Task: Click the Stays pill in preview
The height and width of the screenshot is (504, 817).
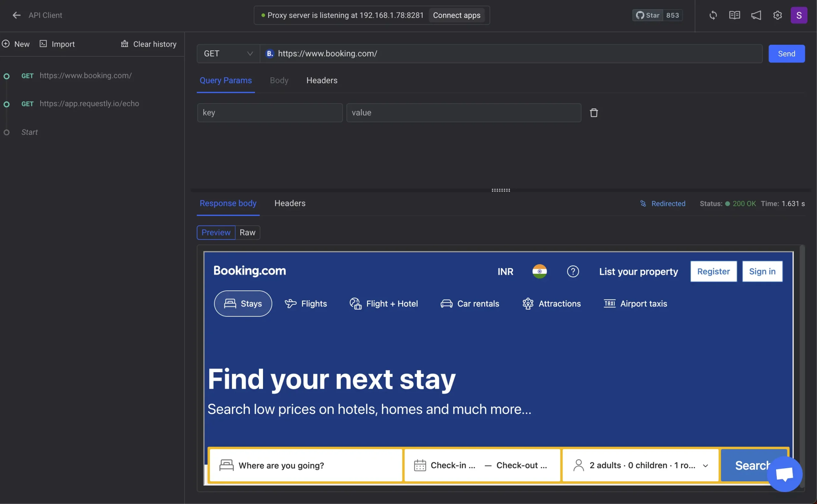Action: (x=243, y=304)
